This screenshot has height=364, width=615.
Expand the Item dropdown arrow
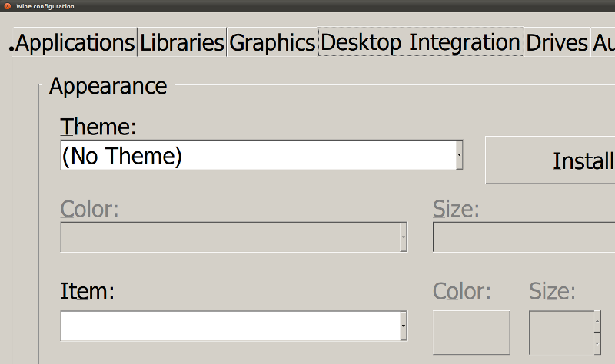pos(403,326)
